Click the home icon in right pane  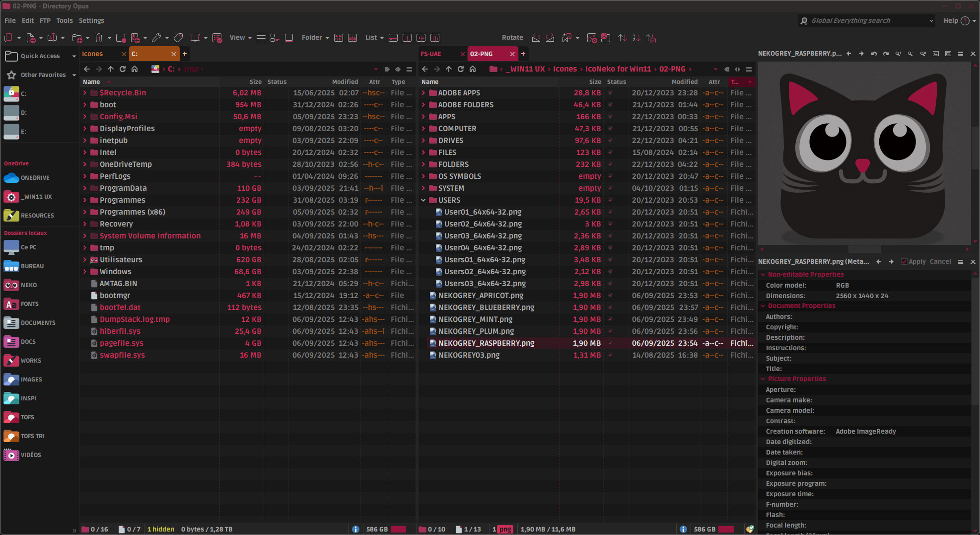473,69
